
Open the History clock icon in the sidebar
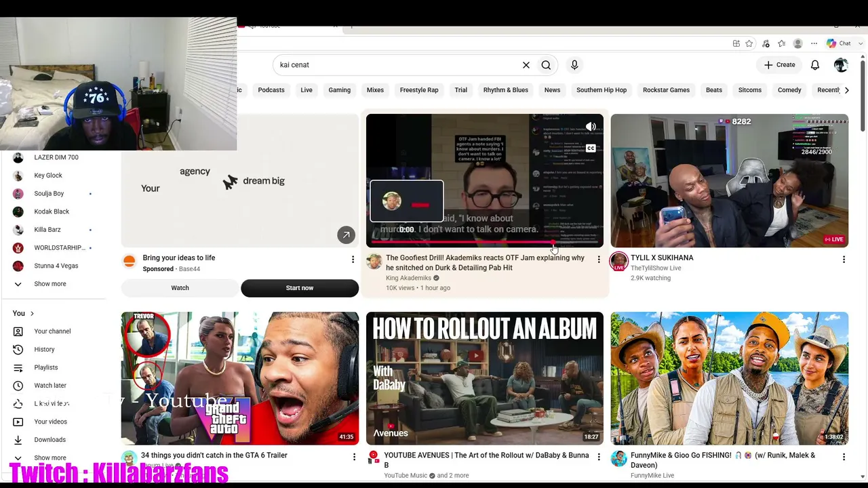click(x=18, y=350)
